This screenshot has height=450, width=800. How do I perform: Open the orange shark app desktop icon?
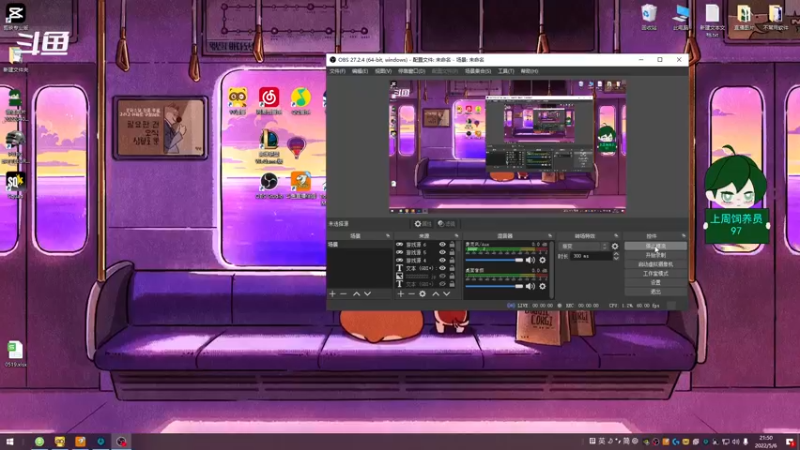[x=301, y=186]
